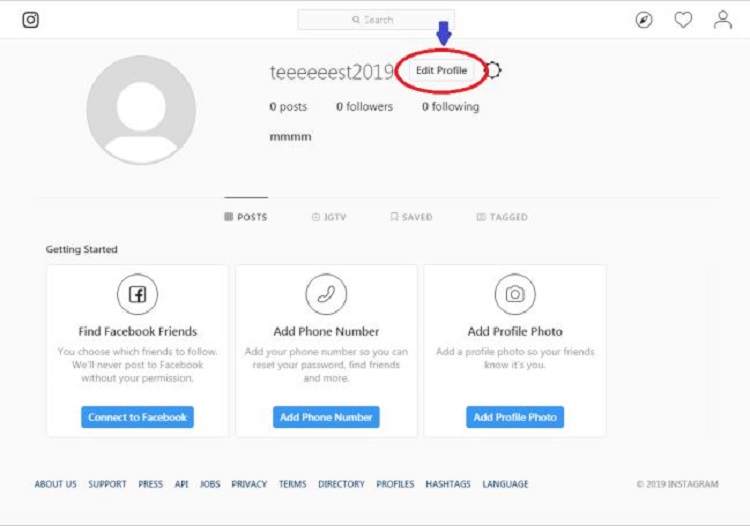
Task: Click the 0 posts count
Action: pos(288,107)
